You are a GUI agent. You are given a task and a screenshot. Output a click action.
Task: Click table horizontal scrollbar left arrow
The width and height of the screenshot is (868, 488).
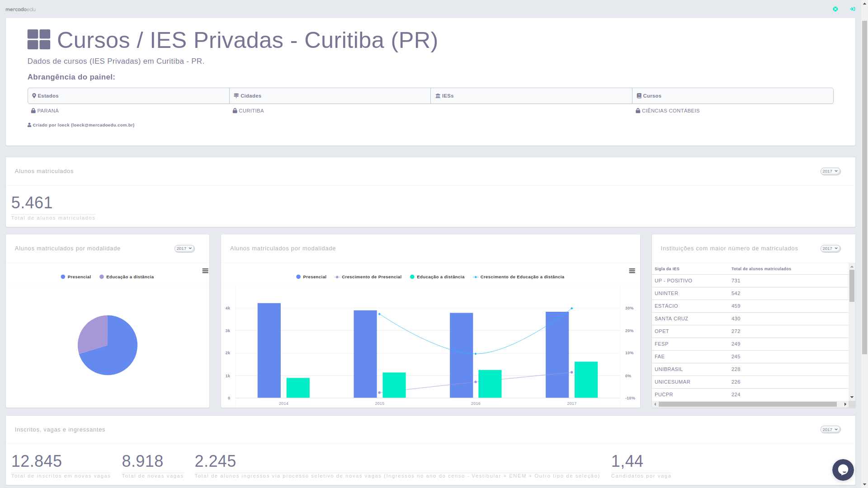[655, 404]
